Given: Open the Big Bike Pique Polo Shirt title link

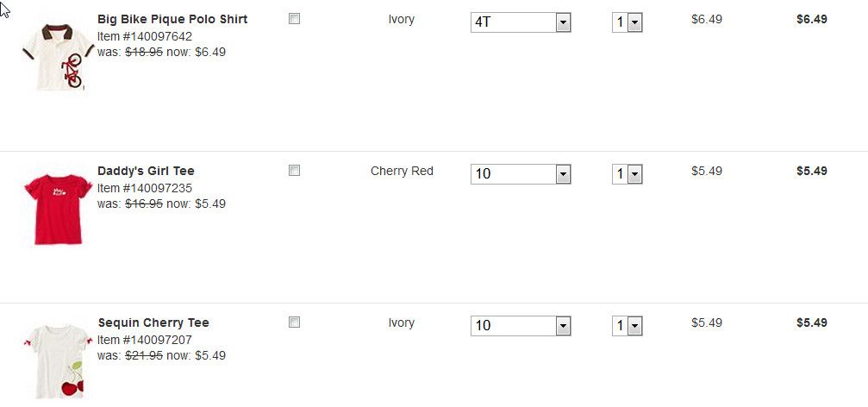Looking at the screenshot, I should point(172,19).
